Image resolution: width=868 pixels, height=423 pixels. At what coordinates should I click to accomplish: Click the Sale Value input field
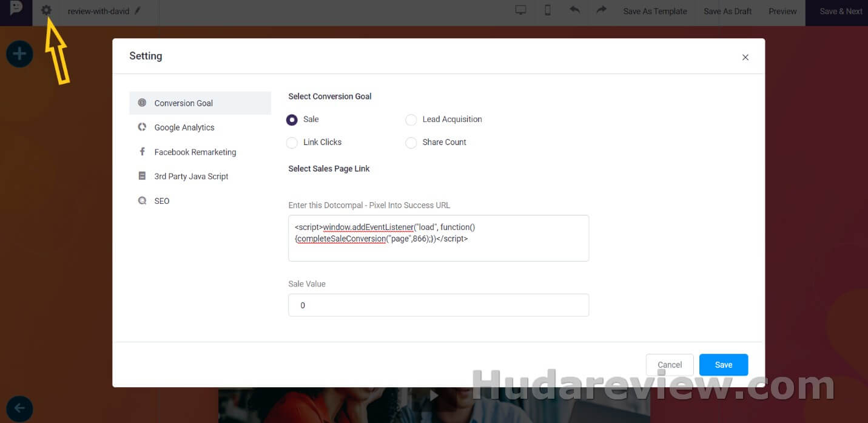coord(439,305)
